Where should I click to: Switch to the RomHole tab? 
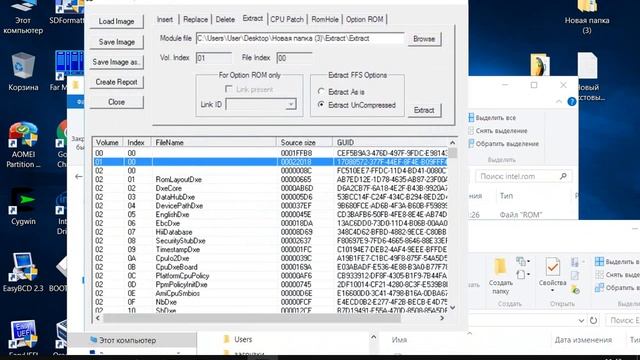pyautogui.click(x=325, y=20)
